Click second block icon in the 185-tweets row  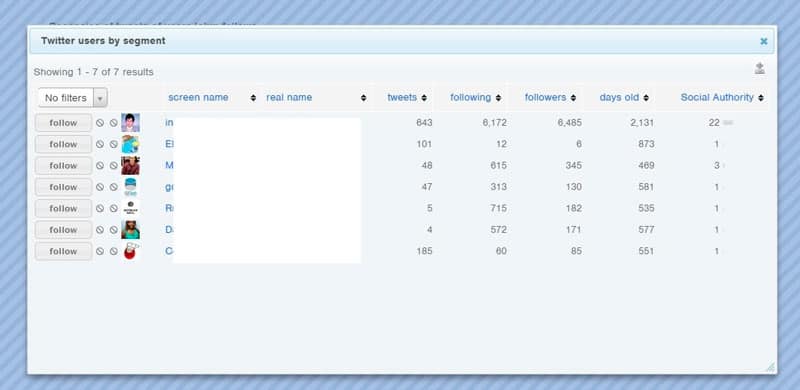[113, 252]
